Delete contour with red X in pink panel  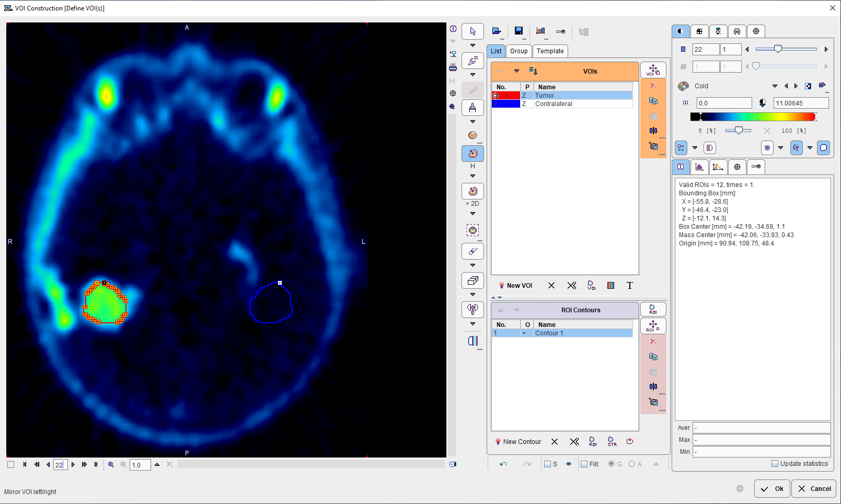coord(653,342)
